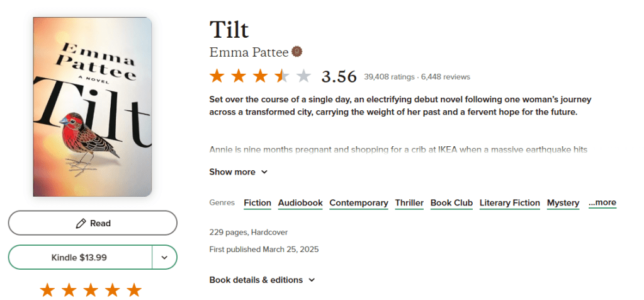The height and width of the screenshot is (300, 644).
Task: Rate the book three stars
Action: click(x=91, y=290)
